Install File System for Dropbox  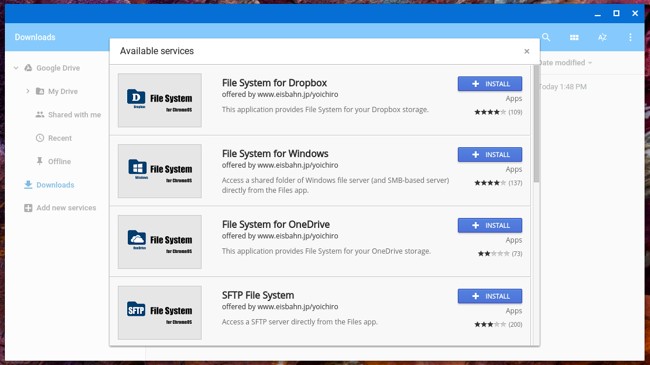click(x=490, y=84)
